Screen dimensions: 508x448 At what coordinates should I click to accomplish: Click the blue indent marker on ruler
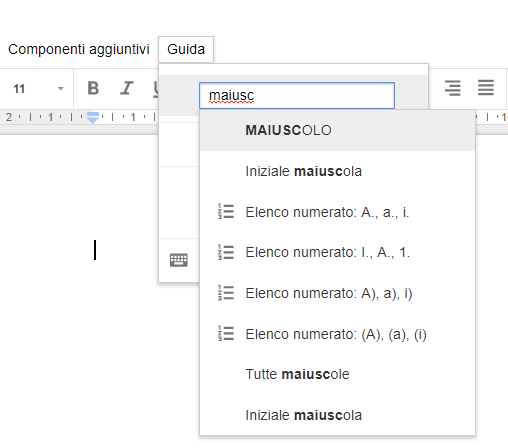click(x=93, y=118)
